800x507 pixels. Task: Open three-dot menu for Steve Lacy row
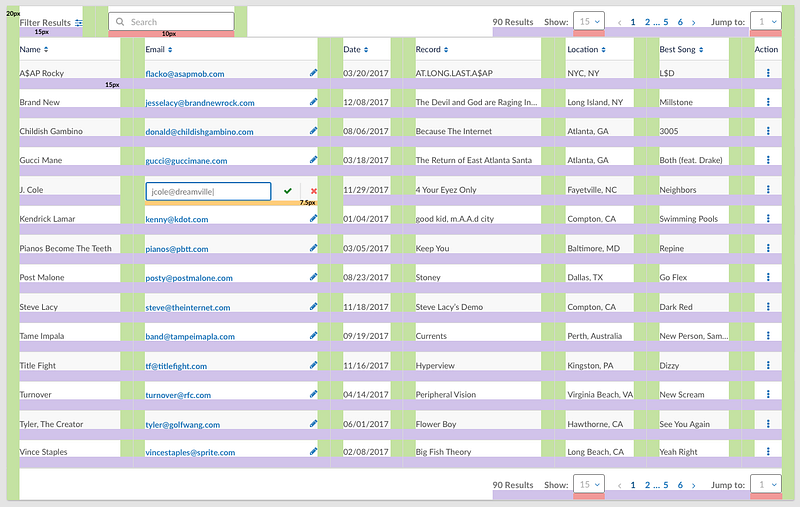[x=768, y=307]
